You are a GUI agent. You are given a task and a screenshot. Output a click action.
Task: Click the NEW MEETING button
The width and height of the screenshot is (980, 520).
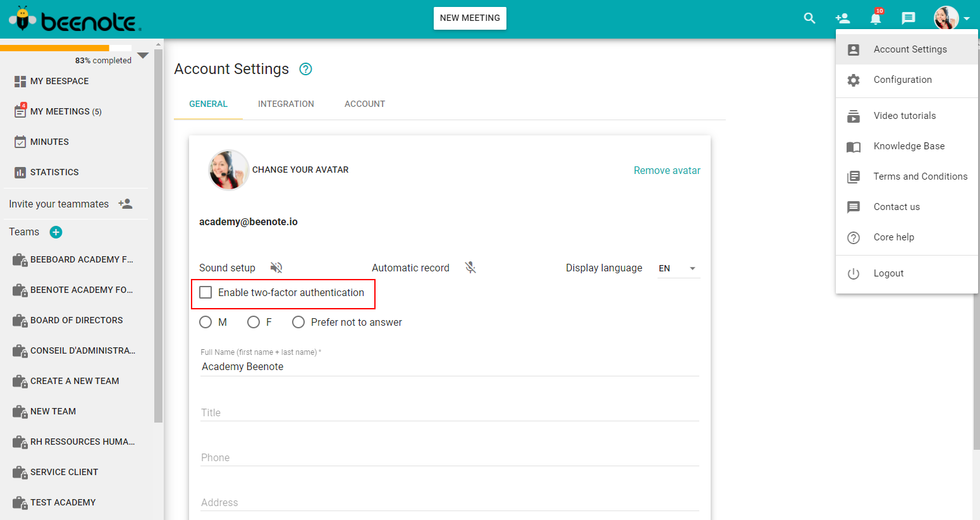pos(470,18)
